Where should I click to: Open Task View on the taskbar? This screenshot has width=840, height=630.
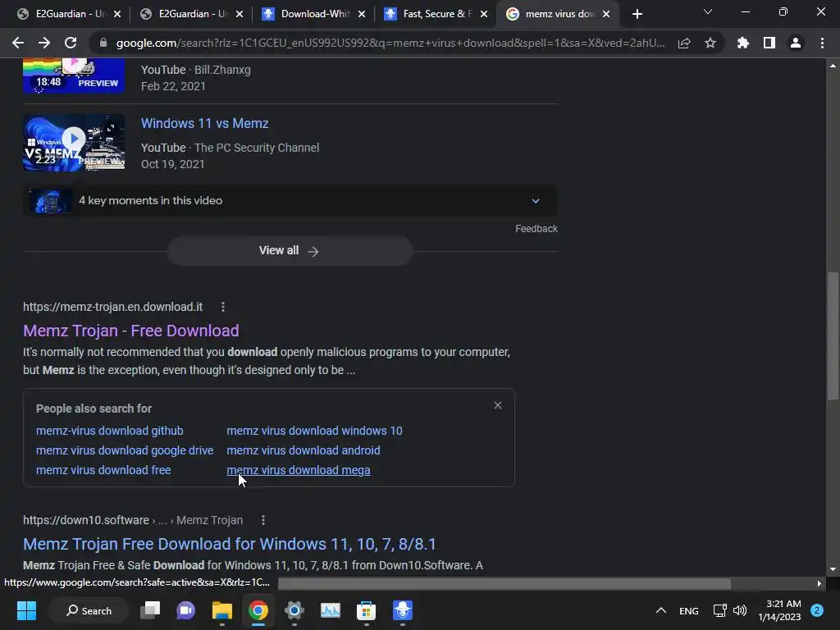pyautogui.click(x=150, y=610)
